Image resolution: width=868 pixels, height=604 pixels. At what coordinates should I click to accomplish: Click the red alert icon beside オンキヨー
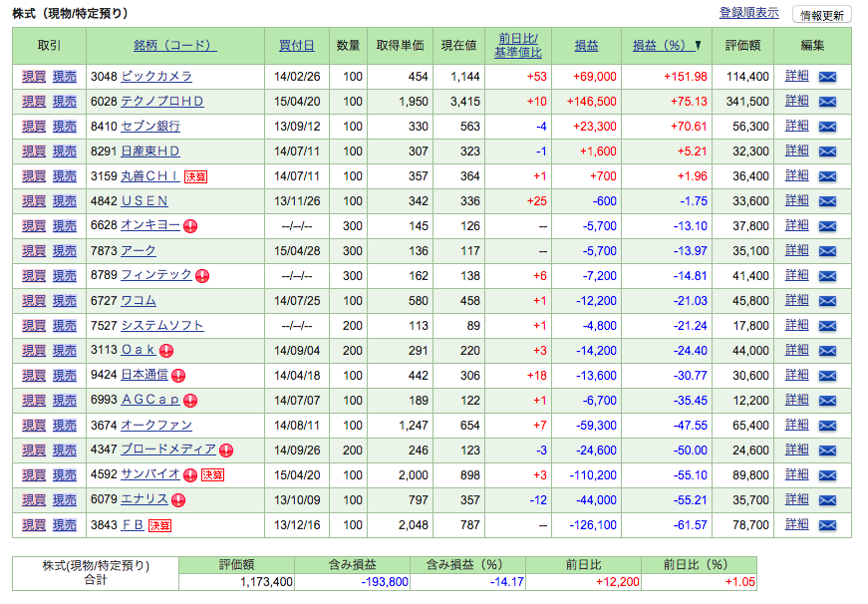(x=190, y=226)
